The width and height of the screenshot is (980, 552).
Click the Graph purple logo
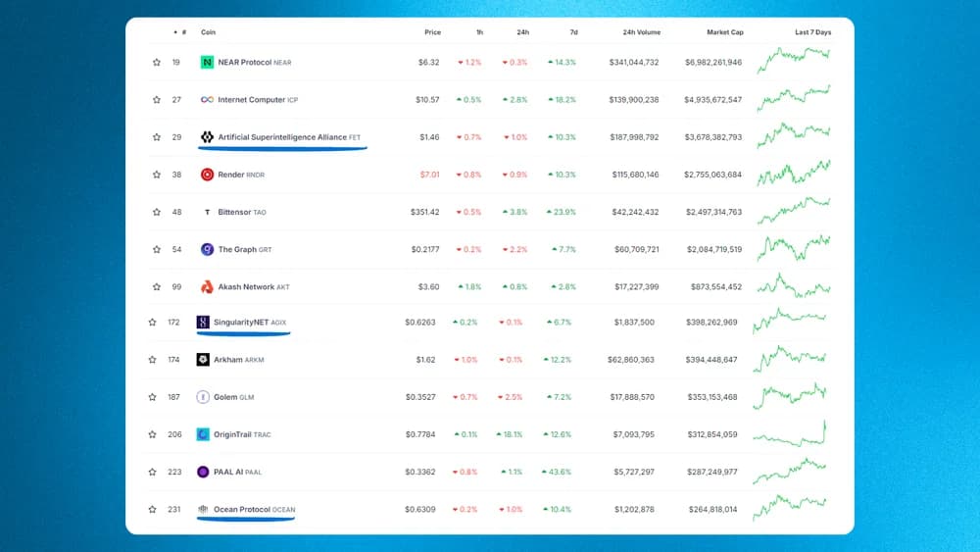coord(207,250)
